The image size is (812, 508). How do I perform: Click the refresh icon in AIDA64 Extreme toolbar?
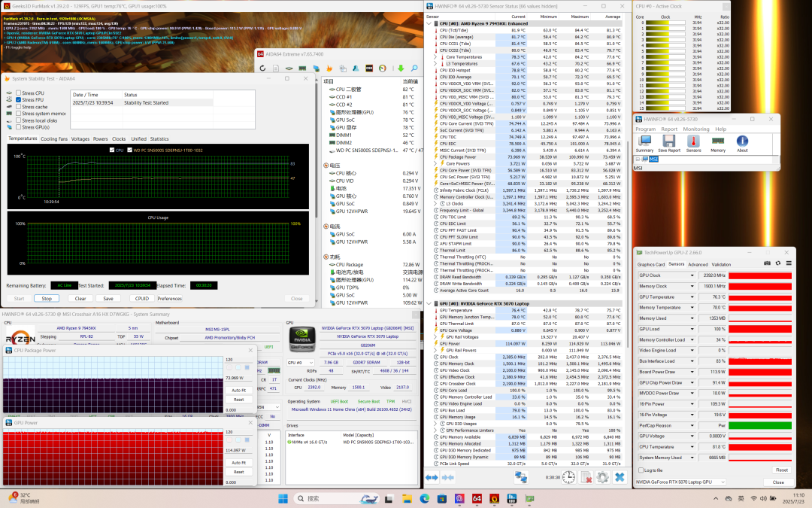(262, 68)
